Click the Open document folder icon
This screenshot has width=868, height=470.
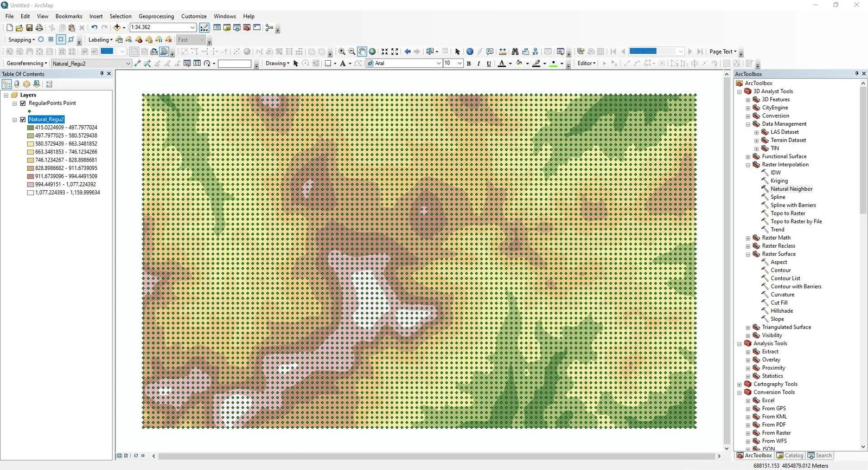tap(19, 28)
